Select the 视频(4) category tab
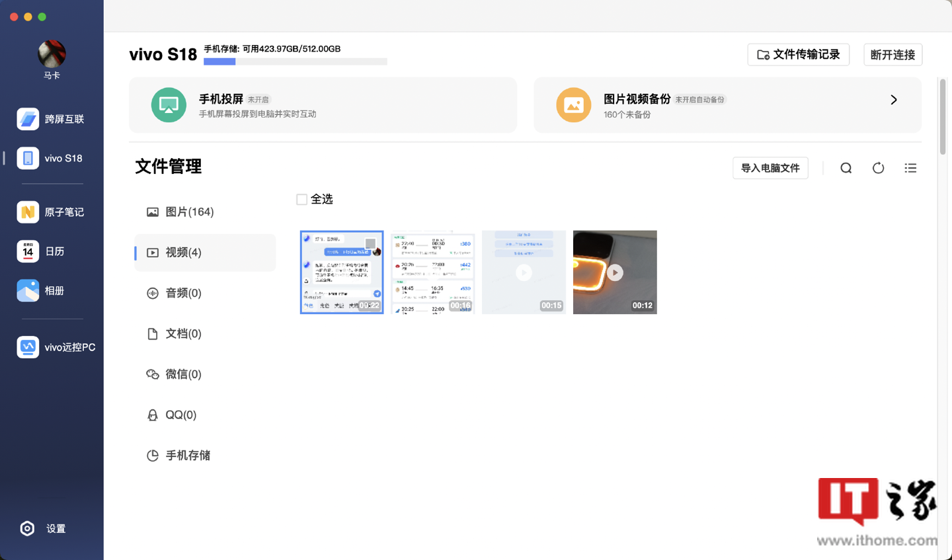This screenshot has width=952, height=560. tap(205, 253)
